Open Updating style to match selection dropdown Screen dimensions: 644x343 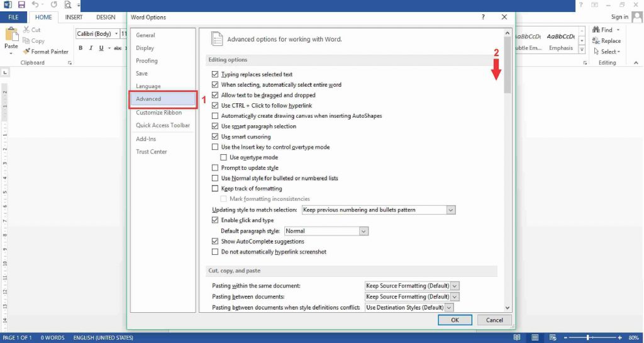pos(450,210)
